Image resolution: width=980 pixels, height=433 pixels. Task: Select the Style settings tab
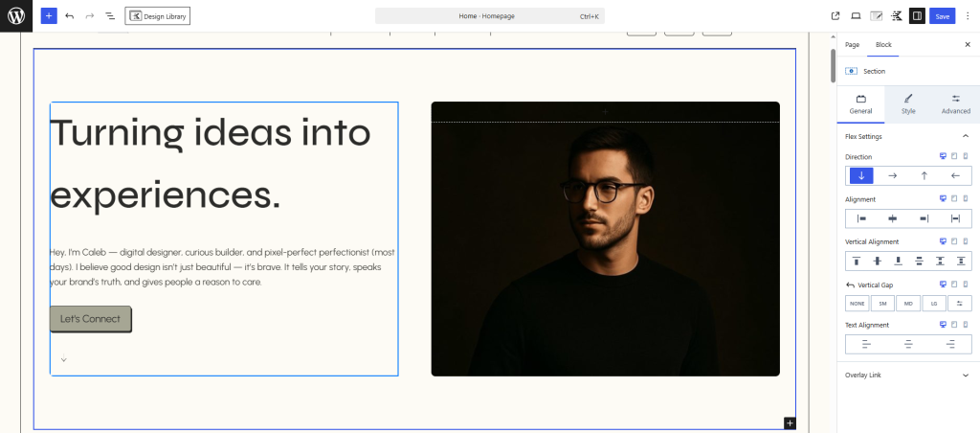908,104
